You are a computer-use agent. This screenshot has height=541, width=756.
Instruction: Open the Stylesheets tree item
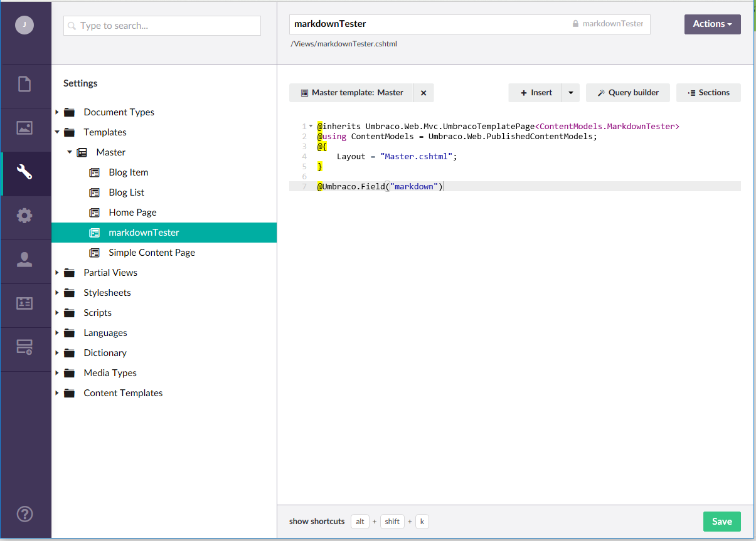click(107, 293)
